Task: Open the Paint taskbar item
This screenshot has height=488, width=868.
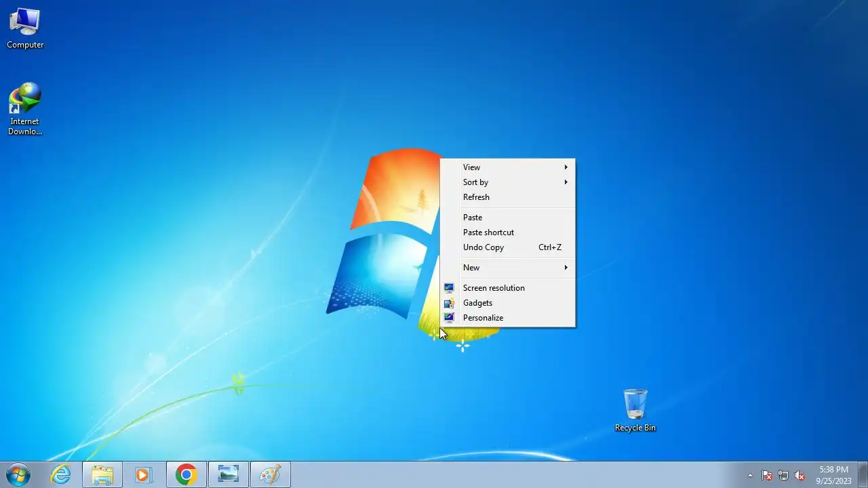Action: click(271, 475)
